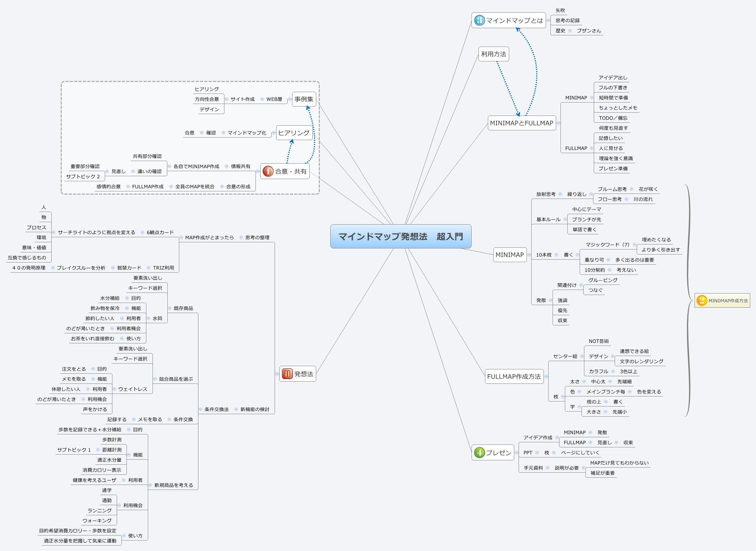Viewport: 756px width, 551px height.
Task: Click the サーチライトのように視点を変える topic
Action: coord(96,233)
